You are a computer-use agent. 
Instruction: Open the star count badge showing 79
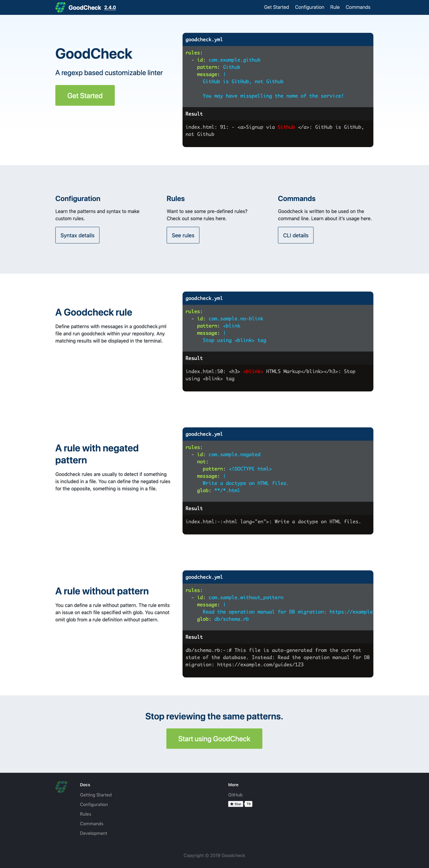click(248, 804)
